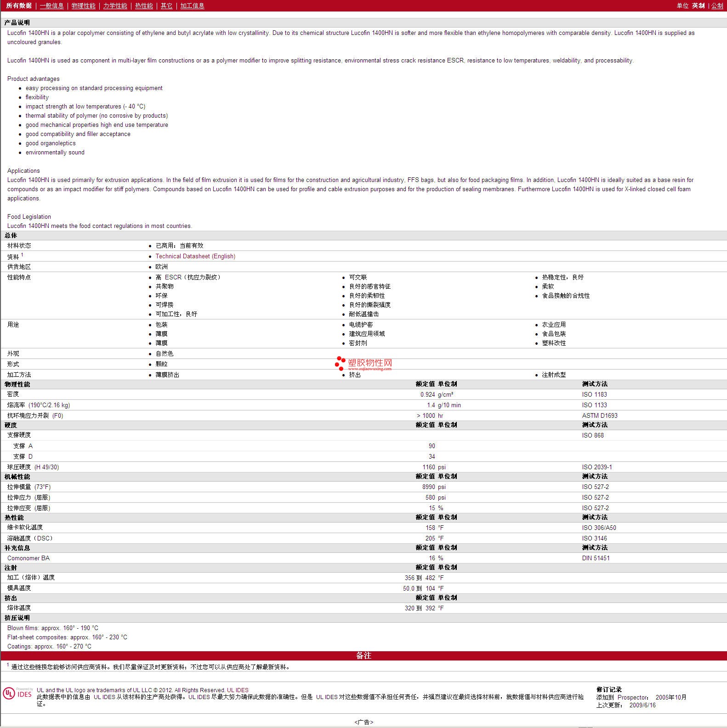Click the Shore A hardness value 90

[432, 446]
